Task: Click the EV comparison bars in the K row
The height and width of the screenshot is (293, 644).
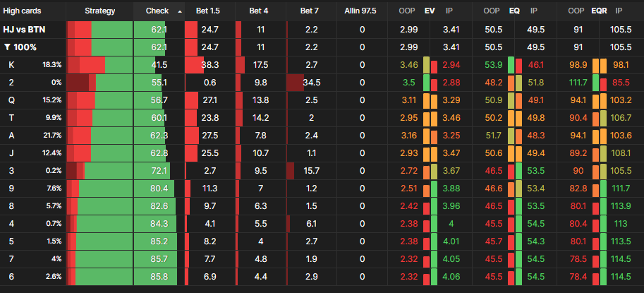Action: coord(430,65)
